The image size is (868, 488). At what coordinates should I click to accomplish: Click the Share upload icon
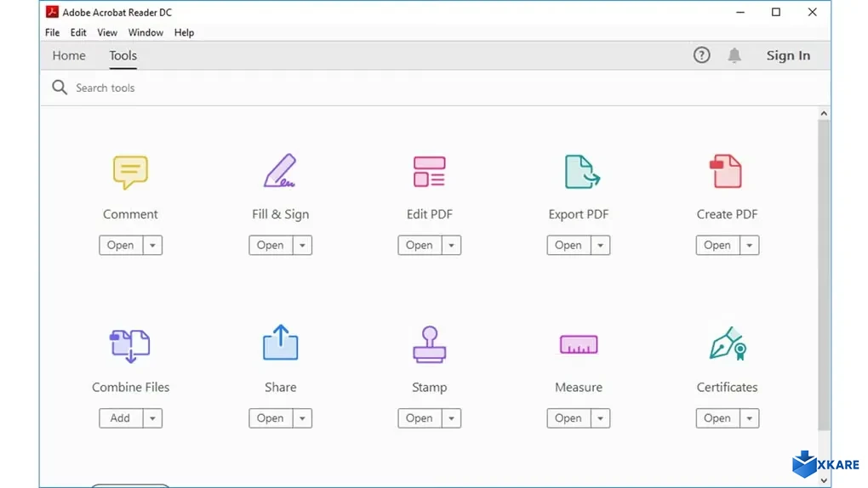click(280, 343)
